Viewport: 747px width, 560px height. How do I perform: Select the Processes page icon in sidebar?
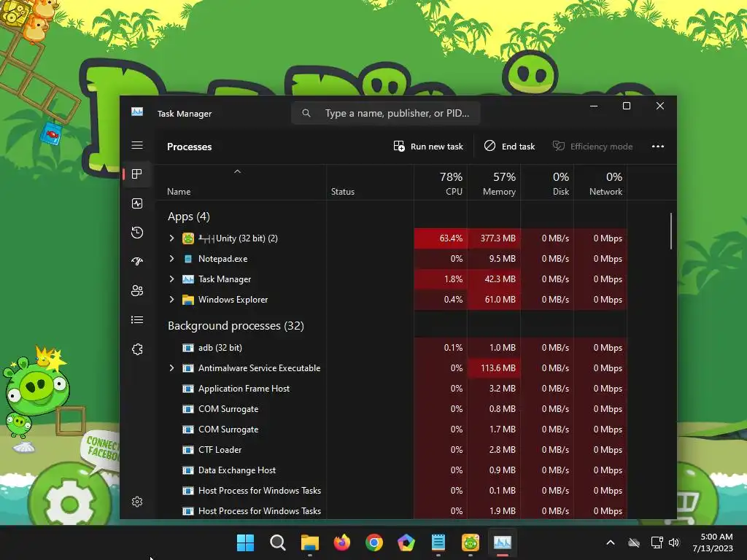pyautogui.click(x=137, y=174)
